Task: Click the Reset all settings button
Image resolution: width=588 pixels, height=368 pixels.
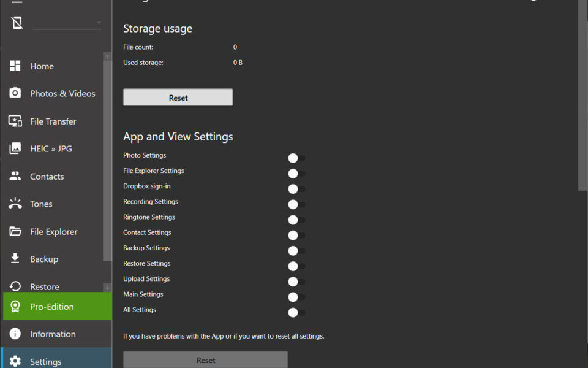Action: (x=206, y=360)
